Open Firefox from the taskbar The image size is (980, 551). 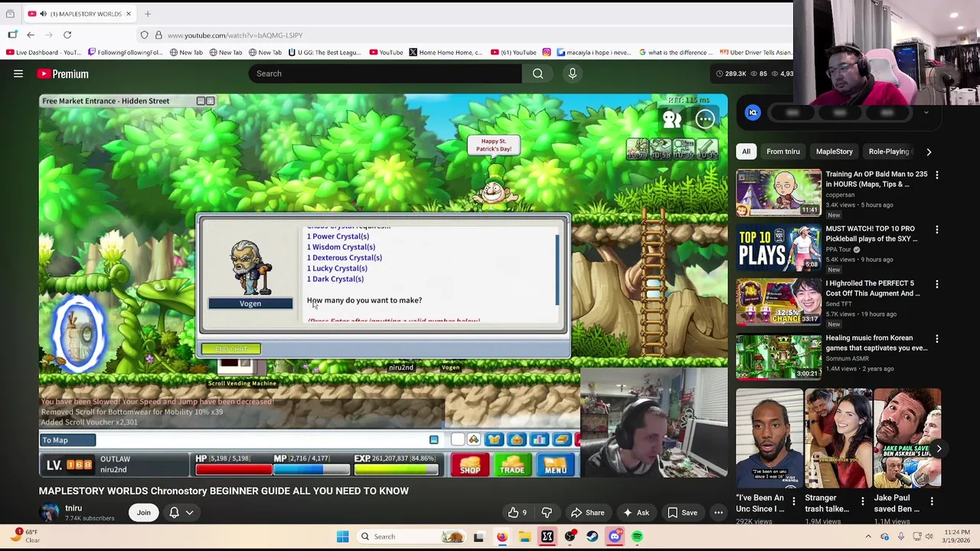click(x=501, y=536)
